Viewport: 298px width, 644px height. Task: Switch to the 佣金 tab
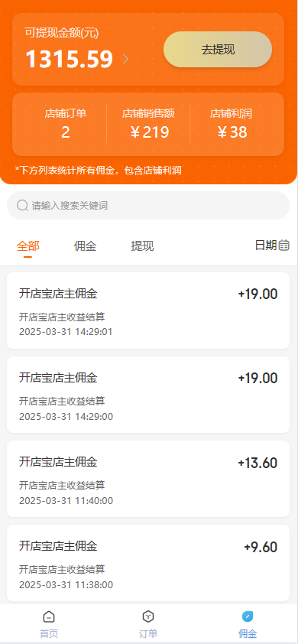(x=86, y=246)
